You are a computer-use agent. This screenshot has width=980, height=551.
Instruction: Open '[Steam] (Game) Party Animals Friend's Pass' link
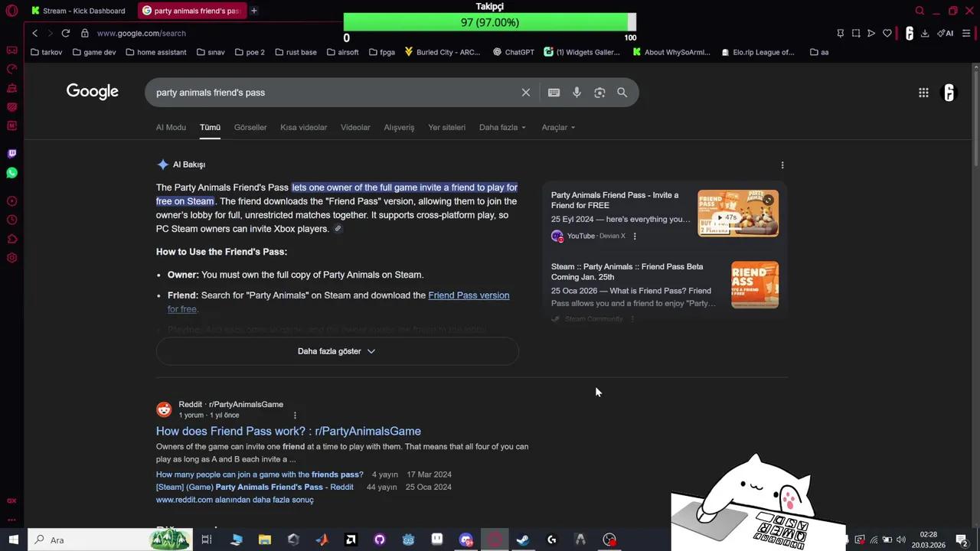pos(255,487)
